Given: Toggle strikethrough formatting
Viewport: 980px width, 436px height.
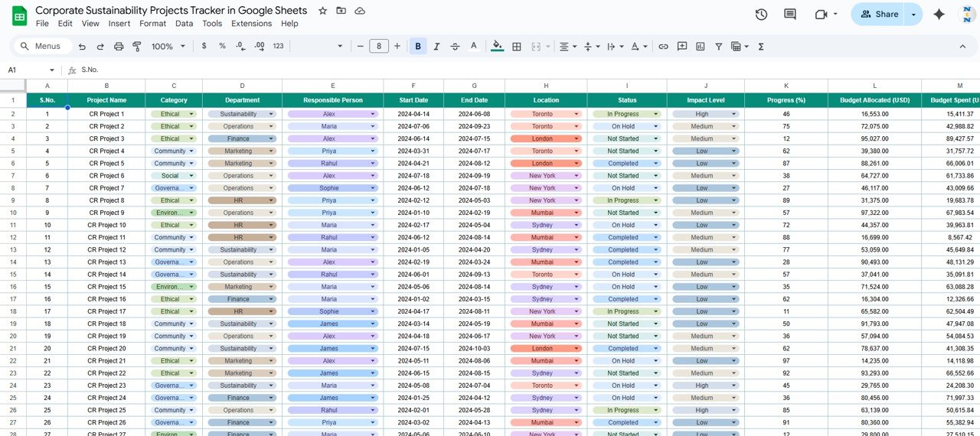Looking at the screenshot, I should point(456,47).
